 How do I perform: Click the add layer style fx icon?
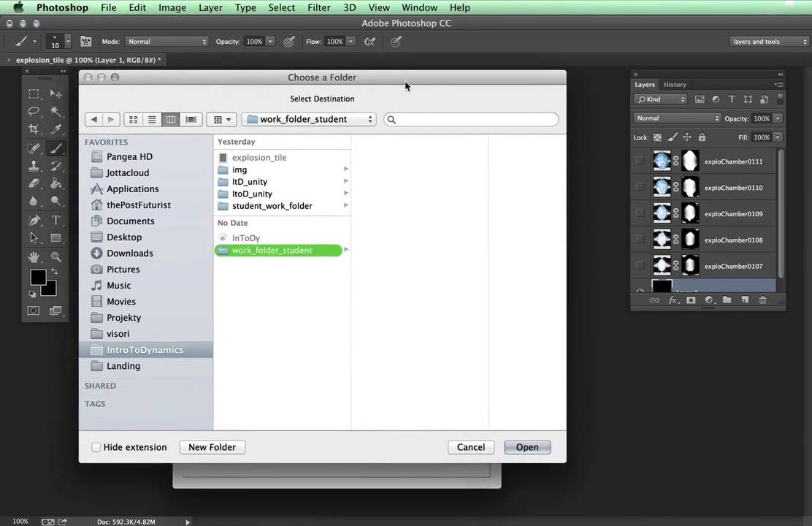673,300
